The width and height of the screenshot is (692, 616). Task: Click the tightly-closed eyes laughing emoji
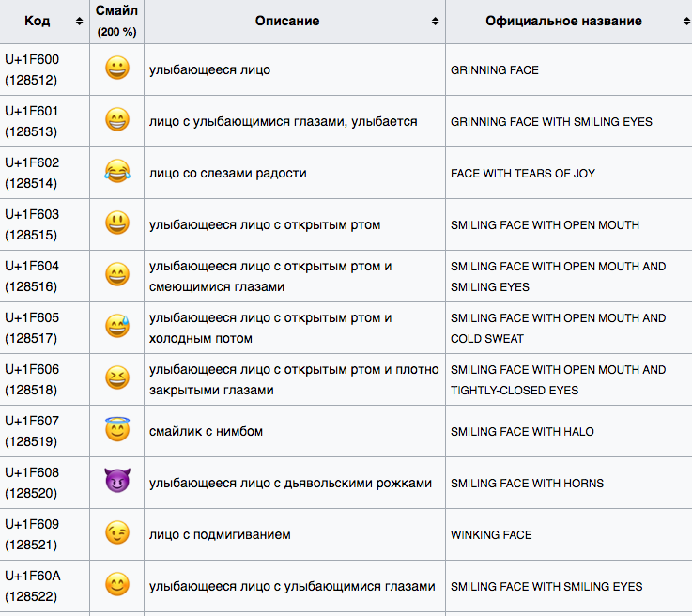tap(117, 377)
